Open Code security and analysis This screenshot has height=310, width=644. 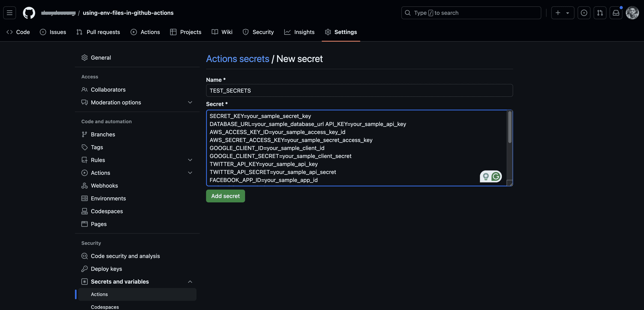(x=137, y=256)
